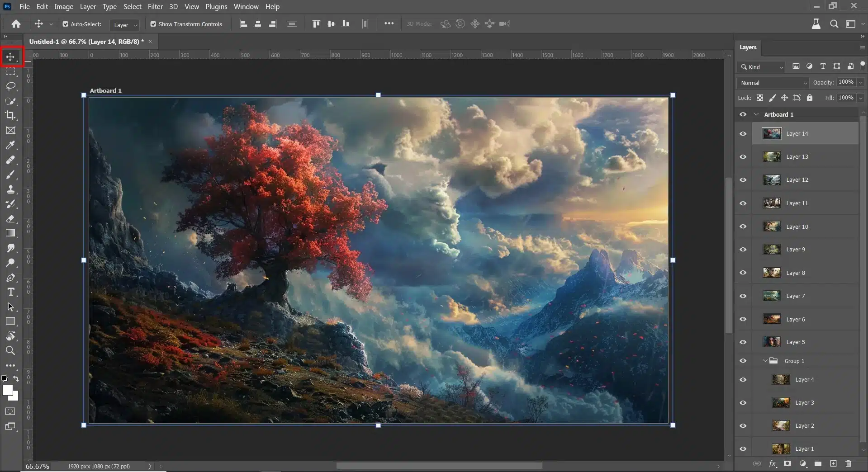This screenshot has height=472, width=868.
Task: Open the blend mode Normal dropdown
Action: [773, 83]
